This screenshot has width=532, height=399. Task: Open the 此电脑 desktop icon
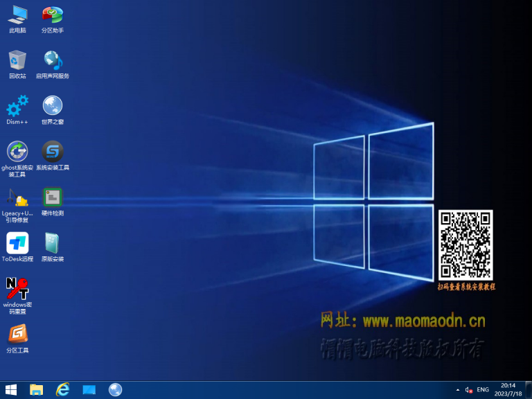17,19
